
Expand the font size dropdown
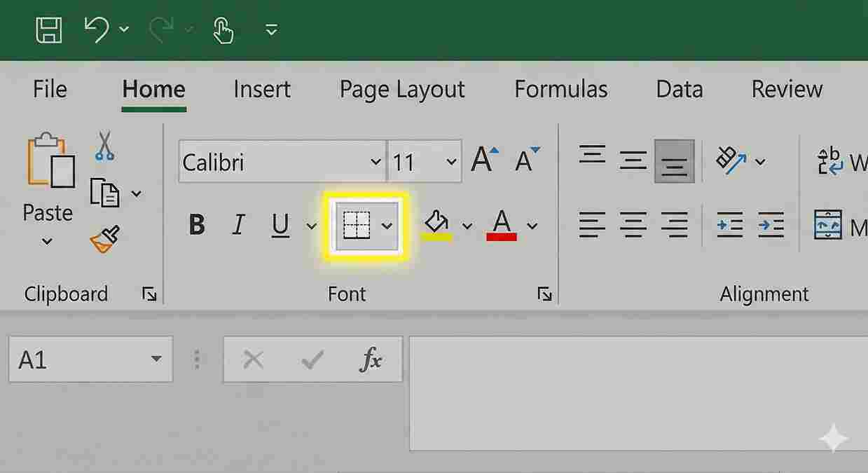click(x=450, y=163)
